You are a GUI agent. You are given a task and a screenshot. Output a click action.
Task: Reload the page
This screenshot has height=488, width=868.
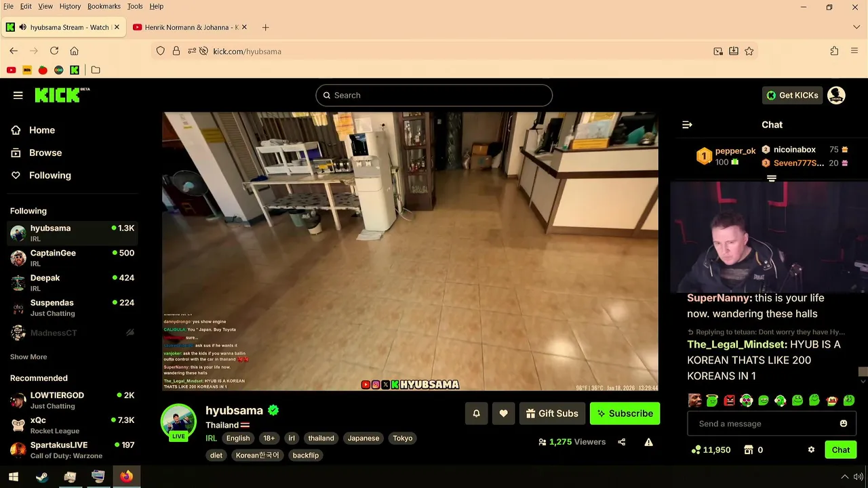(54, 51)
